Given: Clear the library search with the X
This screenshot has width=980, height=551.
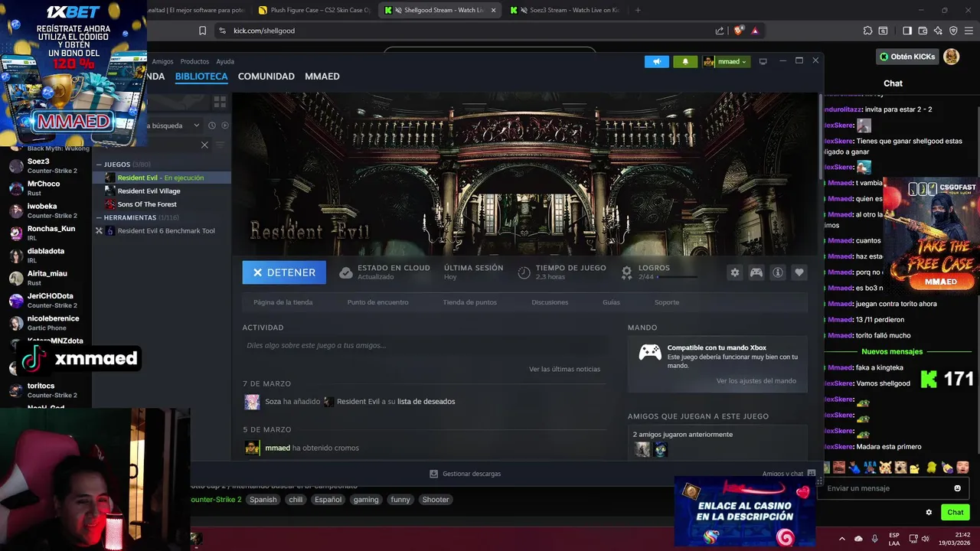Looking at the screenshot, I should click(204, 145).
